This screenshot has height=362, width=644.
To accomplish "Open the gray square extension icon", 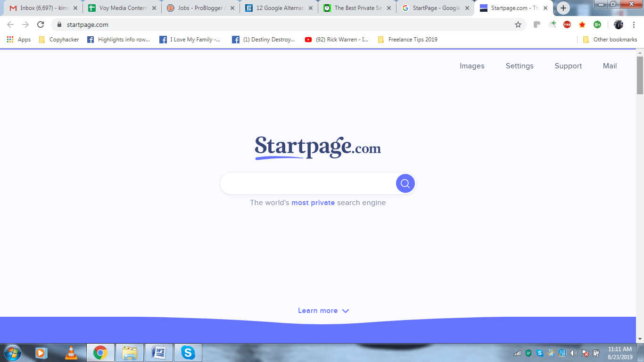I will pos(537,25).
